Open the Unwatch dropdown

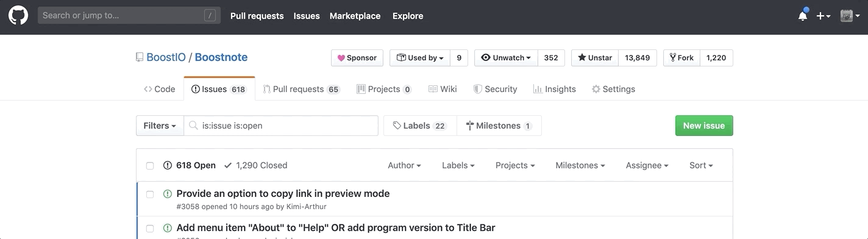pyautogui.click(x=506, y=58)
